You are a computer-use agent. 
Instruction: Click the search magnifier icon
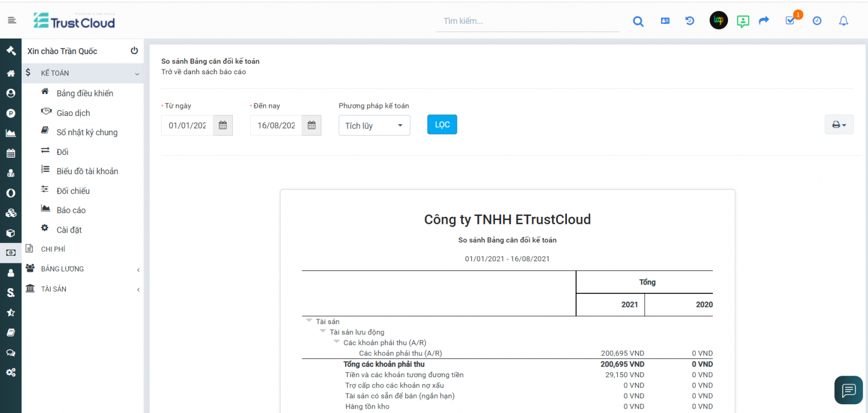638,21
